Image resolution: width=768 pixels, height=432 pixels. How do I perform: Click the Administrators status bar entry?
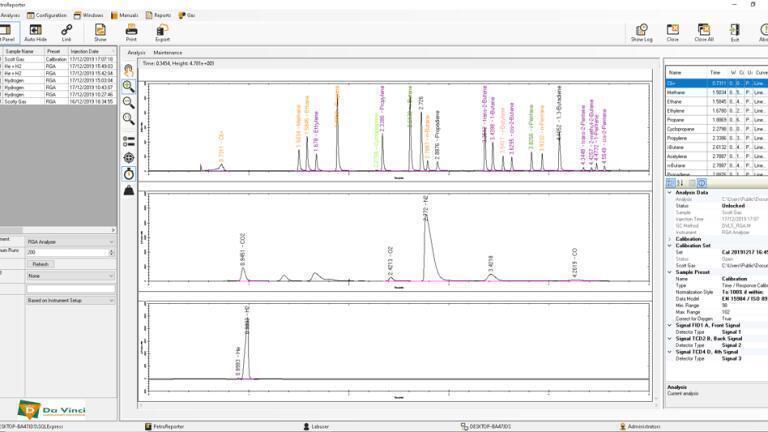(639, 427)
